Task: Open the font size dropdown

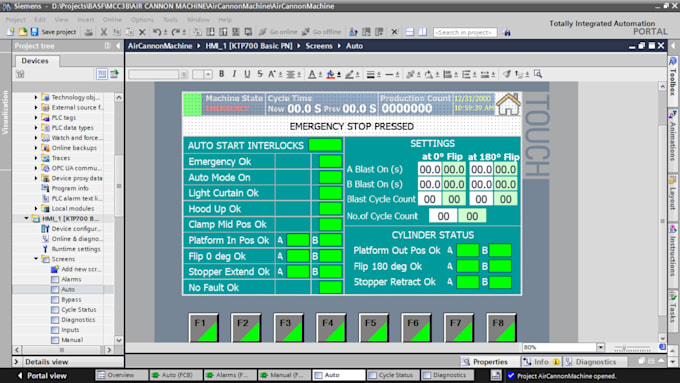Action: click(208, 74)
